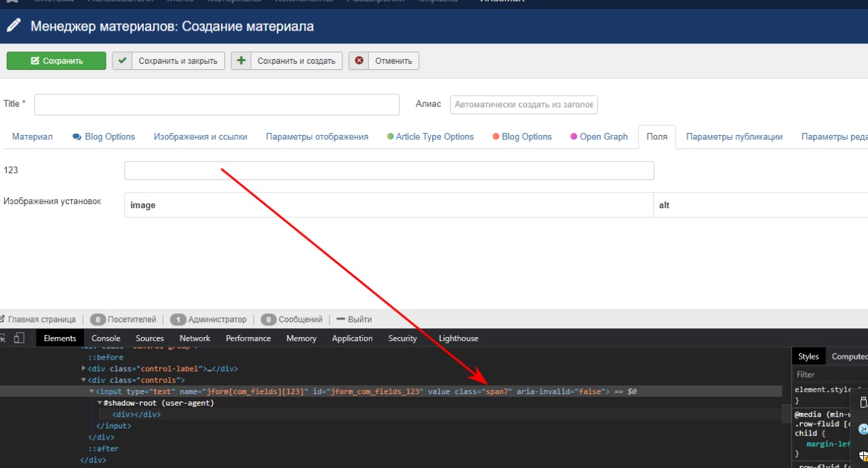
Task: Focus the Styles Filter box
Action: tap(831, 374)
